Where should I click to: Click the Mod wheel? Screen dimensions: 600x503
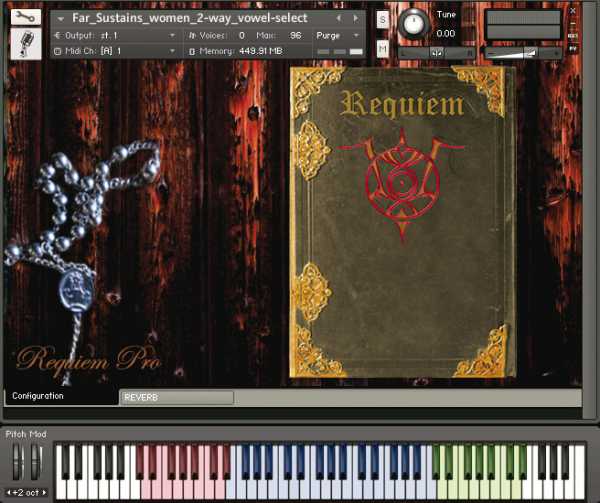36,462
